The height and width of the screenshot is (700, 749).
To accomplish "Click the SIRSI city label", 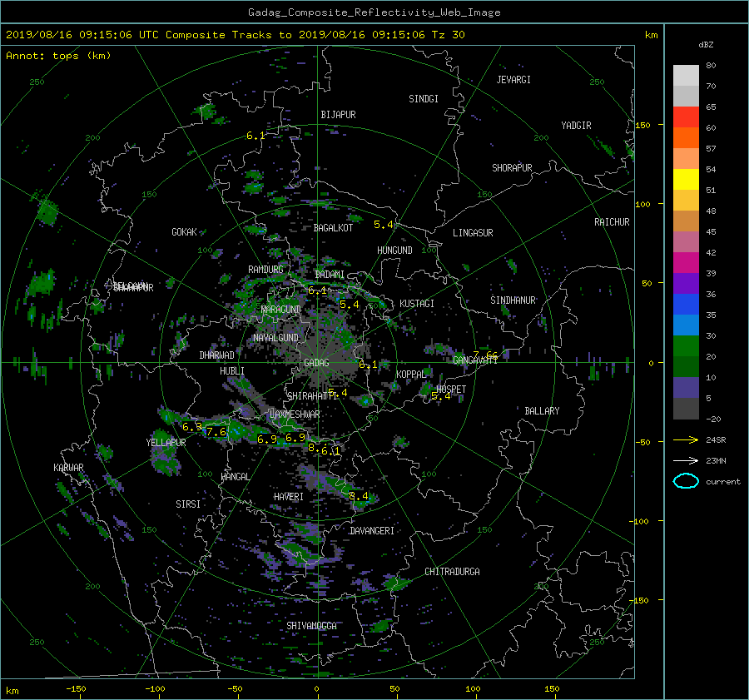I will (188, 504).
